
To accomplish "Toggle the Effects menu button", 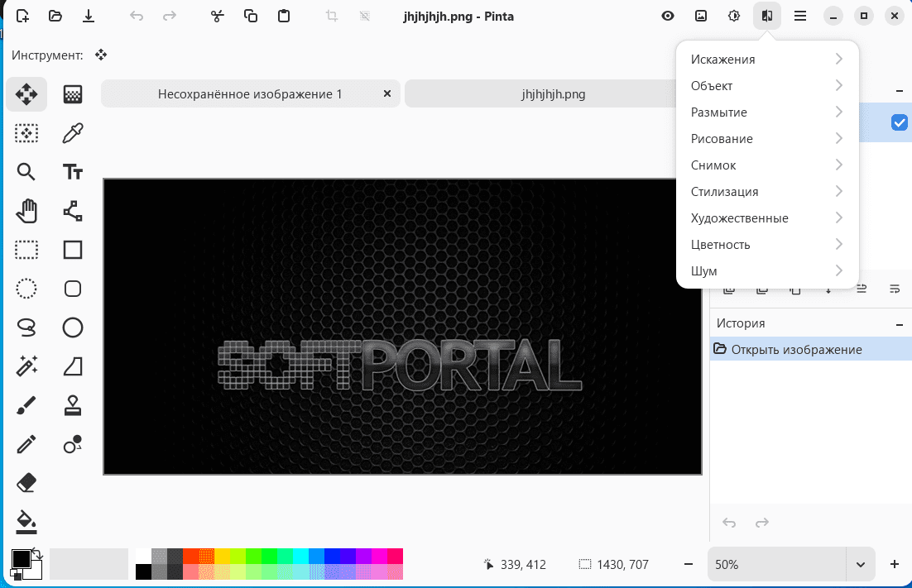I will [x=767, y=17].
